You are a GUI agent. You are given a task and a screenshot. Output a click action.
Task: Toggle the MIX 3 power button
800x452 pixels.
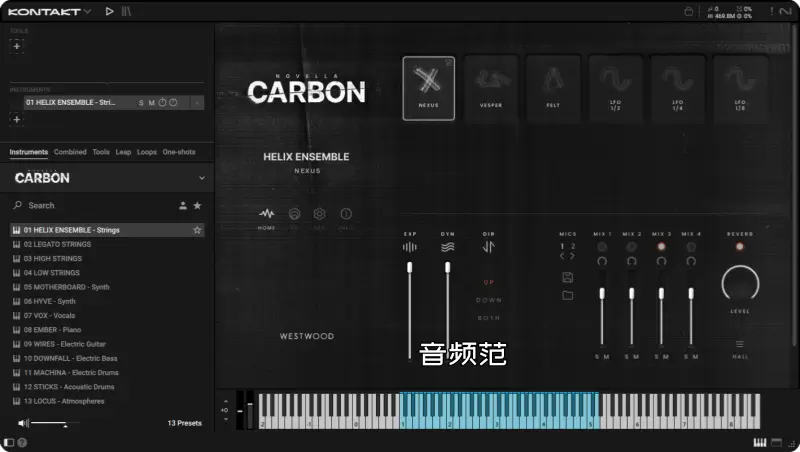coord(660,246)
